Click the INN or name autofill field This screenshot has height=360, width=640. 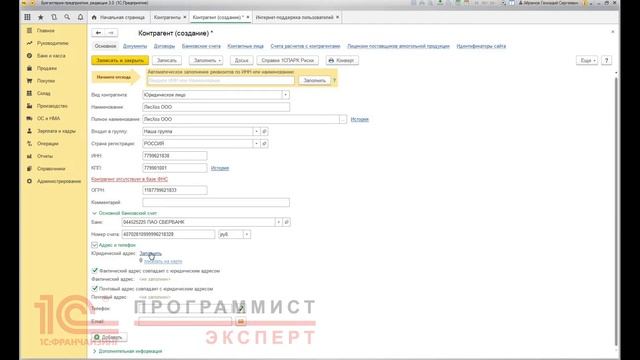(x=220, y=80)
